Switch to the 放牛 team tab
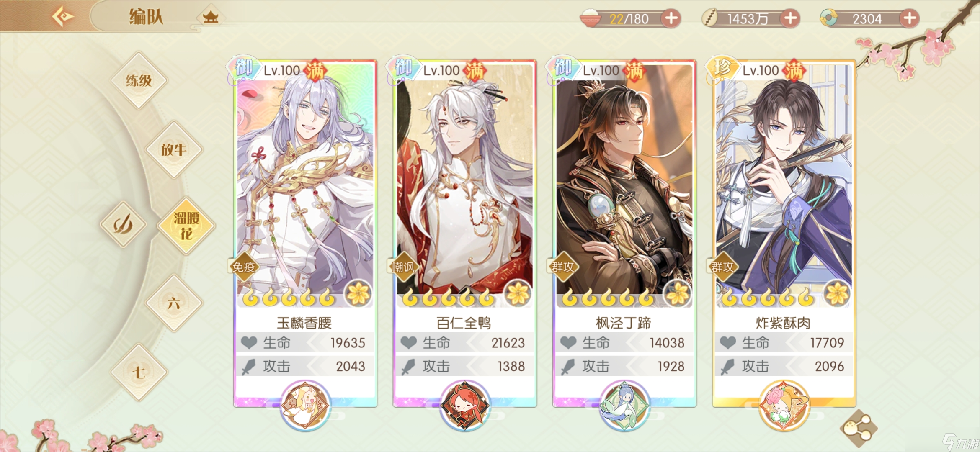 pyautogui.click(x=173, y=149)
